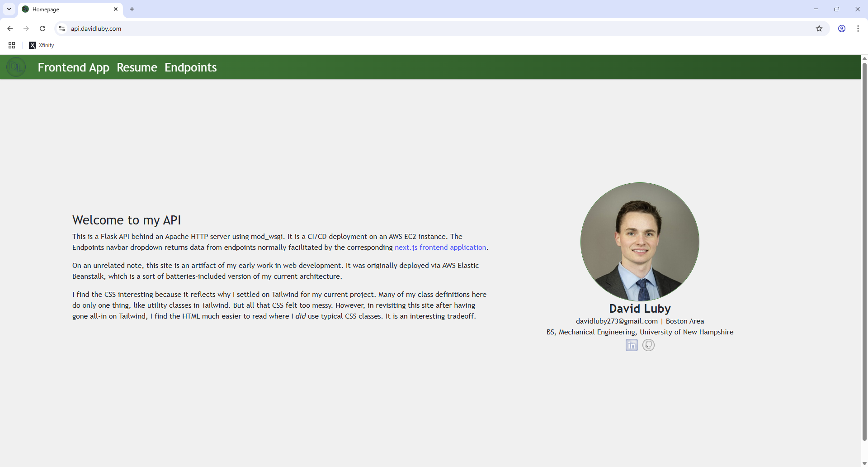Image resolution: width=868 pixels, height=467 pixels.
Task: Open the Xfinity bookmark
Action: (42, 45)
